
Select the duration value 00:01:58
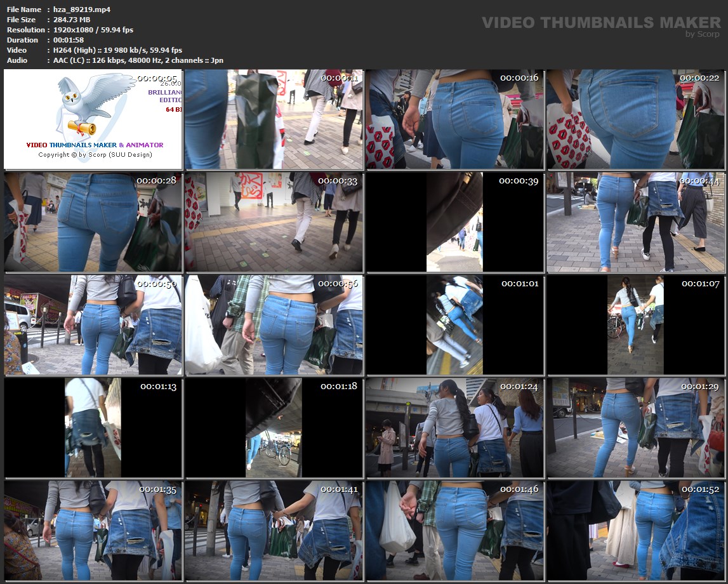(69, 40)
